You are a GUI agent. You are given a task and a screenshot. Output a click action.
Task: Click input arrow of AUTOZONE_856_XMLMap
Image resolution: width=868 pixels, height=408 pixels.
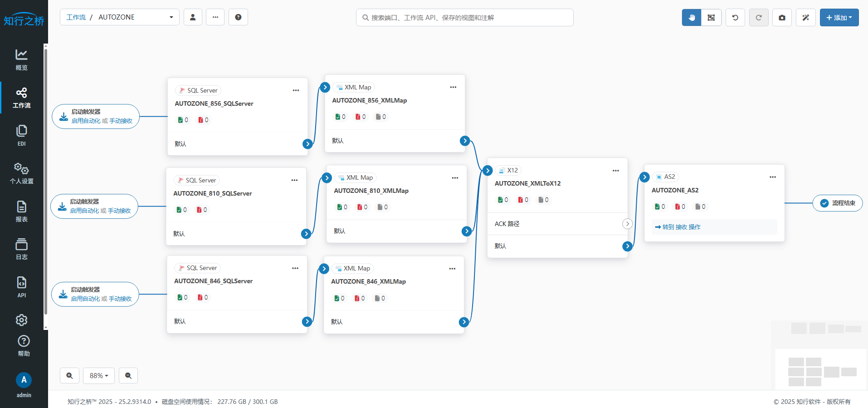click(325, 87)
